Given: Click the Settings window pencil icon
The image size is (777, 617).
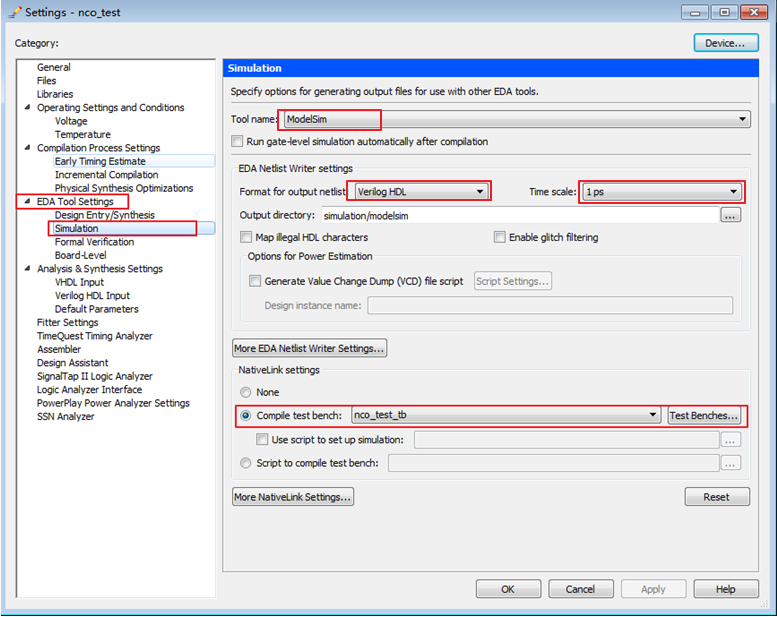Looking at the screenshot, I should (15, 12).
